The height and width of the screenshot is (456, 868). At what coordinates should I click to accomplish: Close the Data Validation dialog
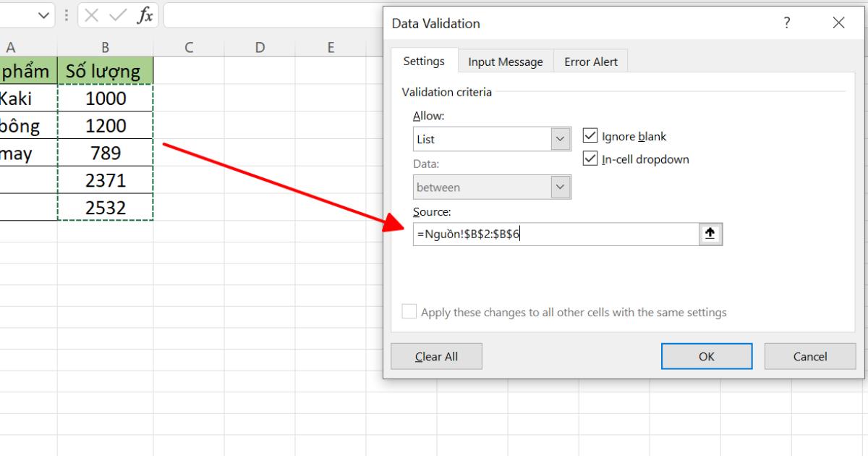(838, 22)
